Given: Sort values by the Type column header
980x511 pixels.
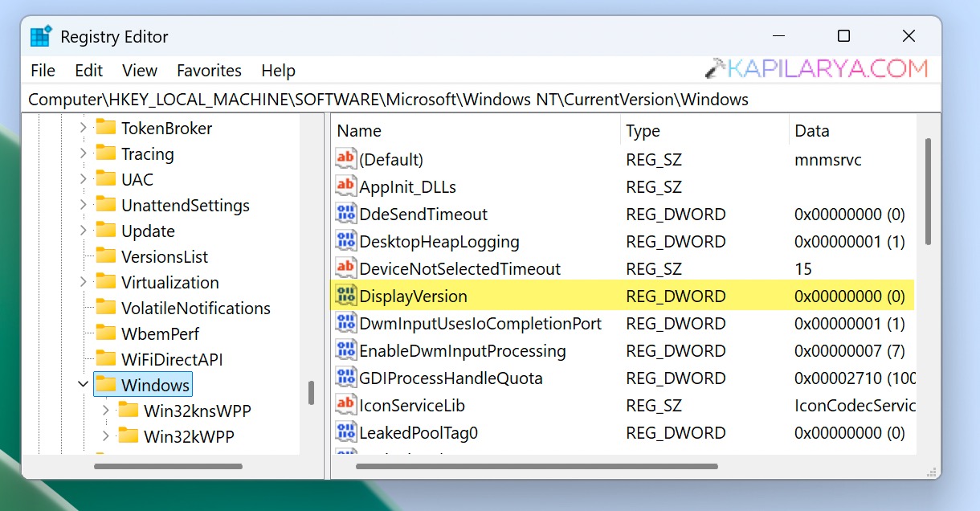Looking at the screenshot, I should (643, 130).
